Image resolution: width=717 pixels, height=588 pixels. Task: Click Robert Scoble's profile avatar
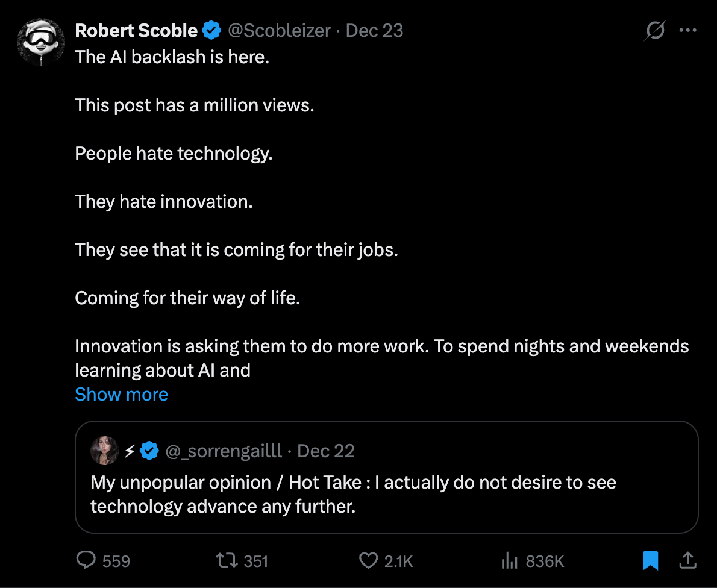(x=40, y=42)
